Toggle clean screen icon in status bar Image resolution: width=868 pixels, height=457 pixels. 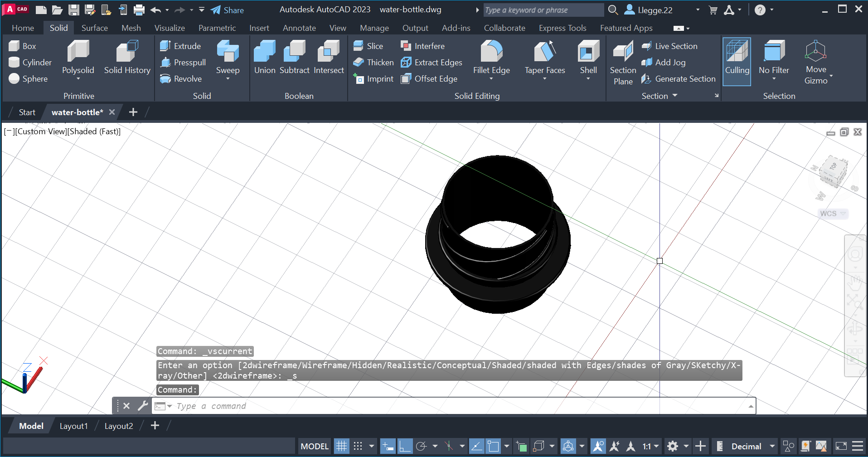(x=841, y=446)
